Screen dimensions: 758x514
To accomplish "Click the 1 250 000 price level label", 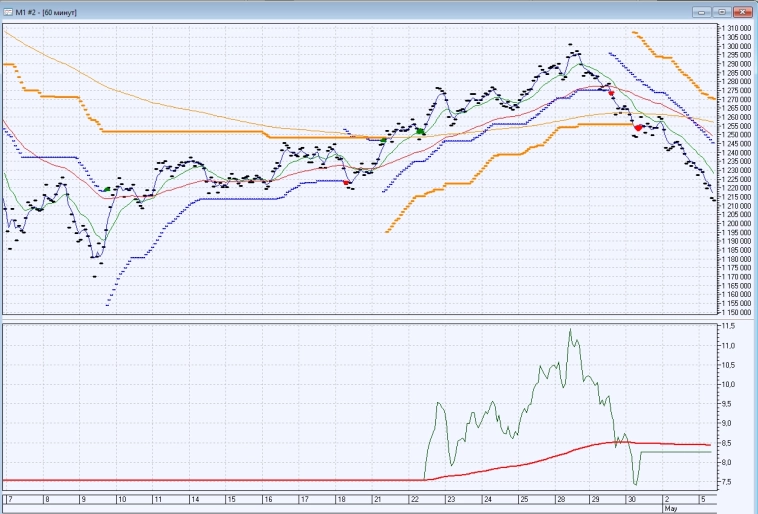I will click(736, 135).
